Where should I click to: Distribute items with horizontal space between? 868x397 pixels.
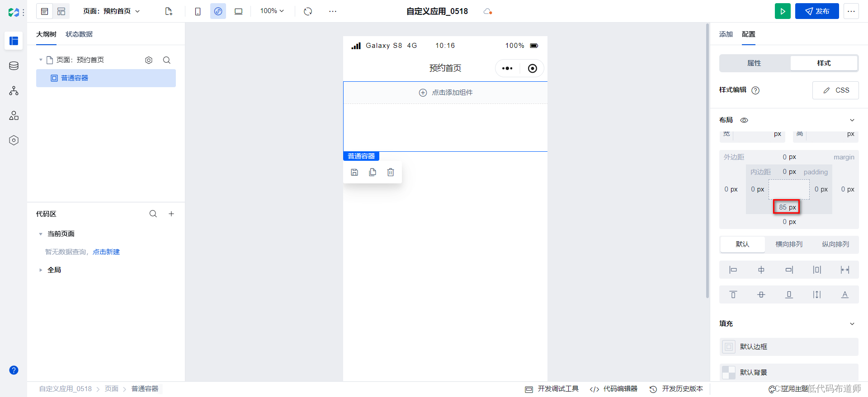817,270
